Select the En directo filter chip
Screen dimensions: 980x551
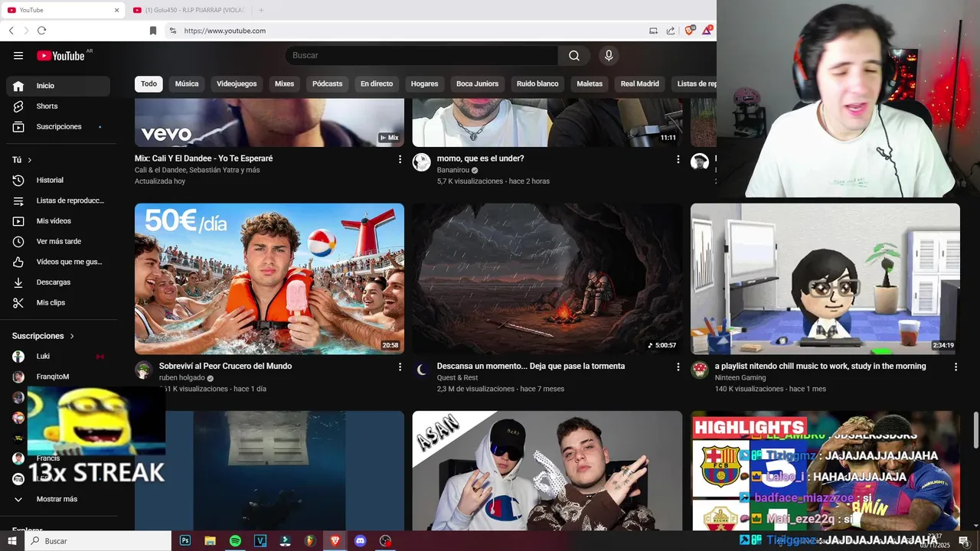pos(377,84)
